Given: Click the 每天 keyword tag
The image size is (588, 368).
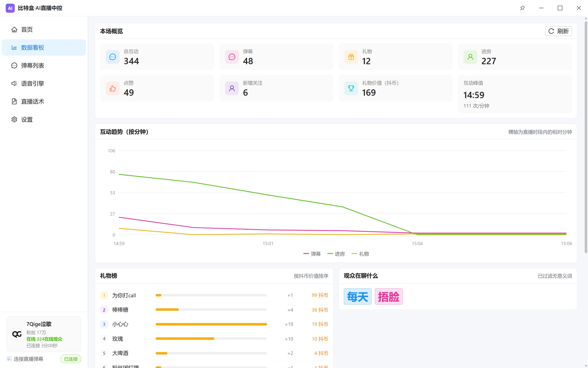Looking at the screenshot, I should [357, 296].
